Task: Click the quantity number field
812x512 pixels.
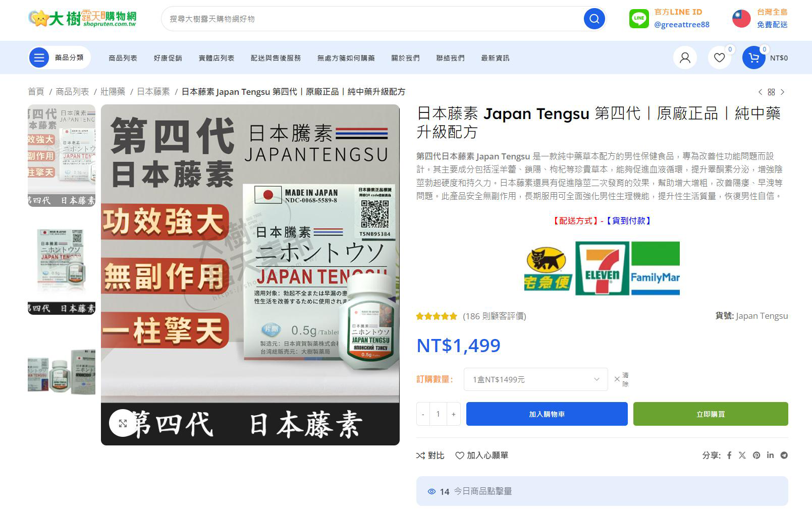Action: [x=438, y=414]
